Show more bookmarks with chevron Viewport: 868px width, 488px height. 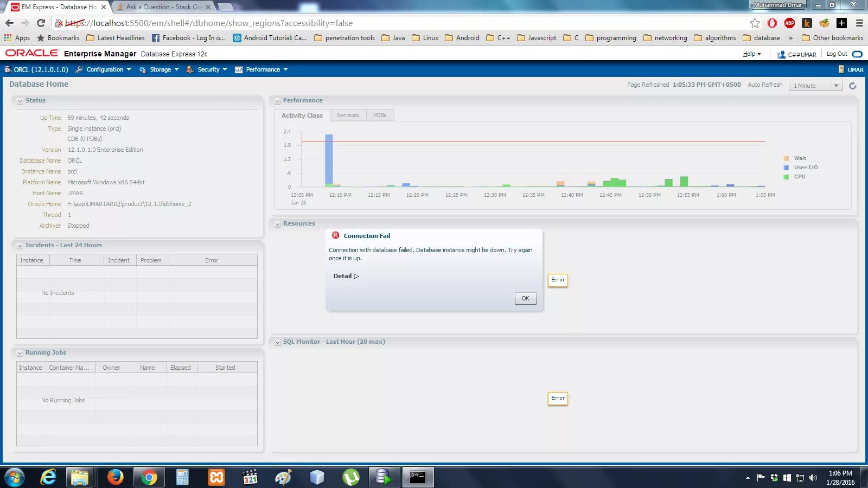pyautogui.click(x=790, y=38)
